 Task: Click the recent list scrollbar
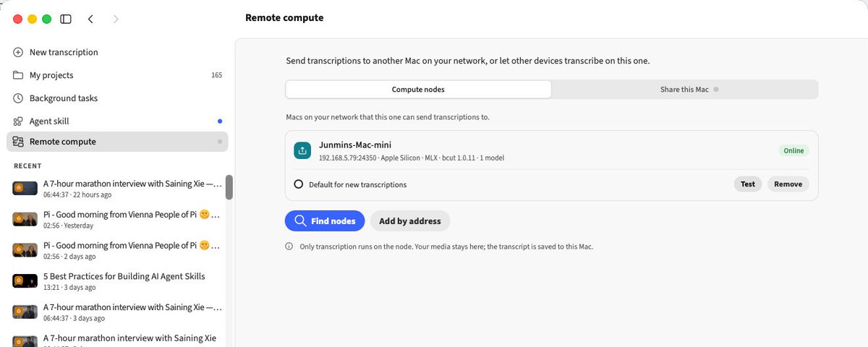point(229,187)
